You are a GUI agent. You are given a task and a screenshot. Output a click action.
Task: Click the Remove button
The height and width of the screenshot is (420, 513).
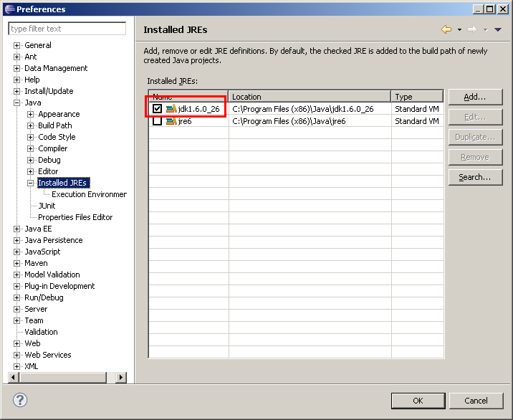click(x=475, y=157)
